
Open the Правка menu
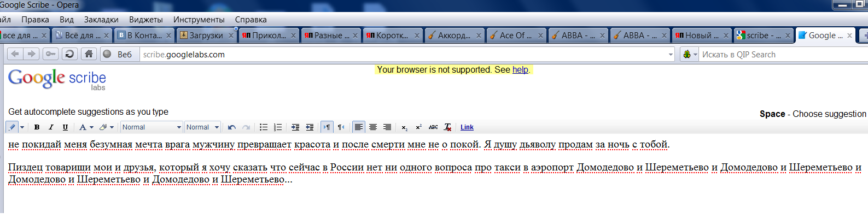(x=35, y=19)
